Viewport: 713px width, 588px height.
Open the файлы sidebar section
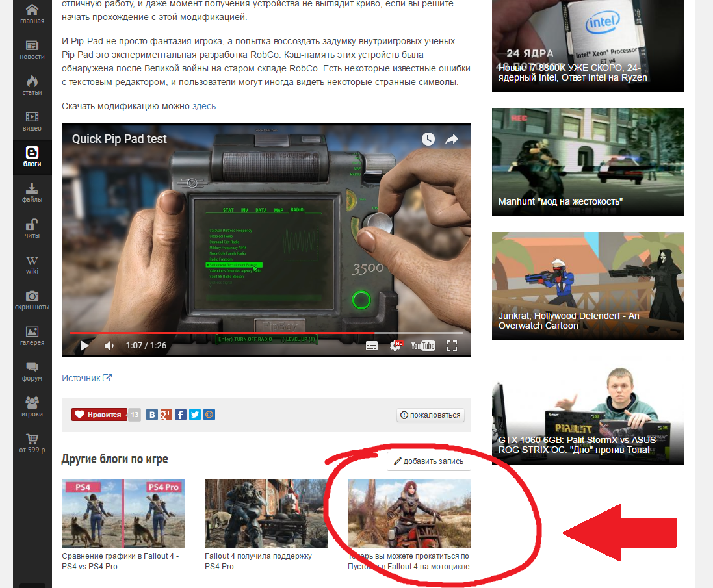pyautogui.click(x=32, y=193)
